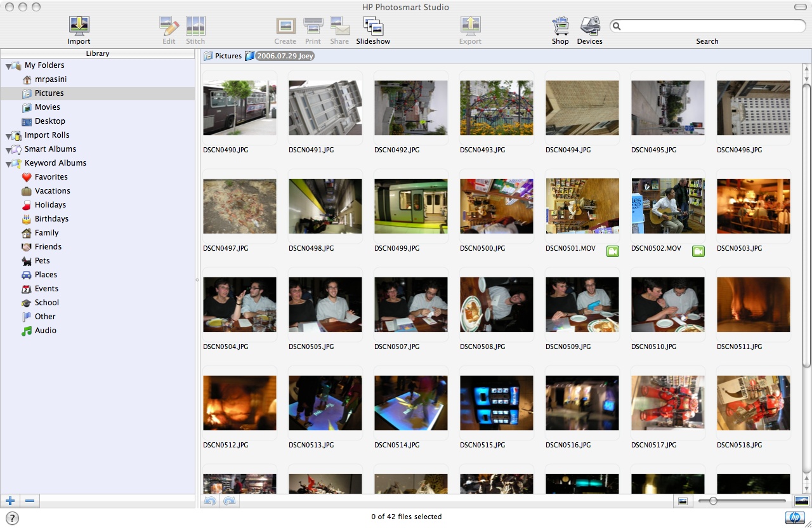This screenshot has height=528, width=812.
Task: Click the thumbnail size slider
Action: point(714,501)
